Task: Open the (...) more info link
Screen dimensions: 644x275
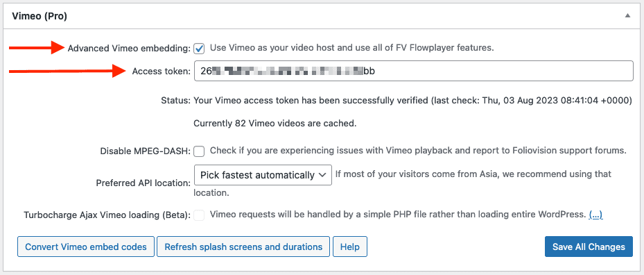Action: point(595,215)
